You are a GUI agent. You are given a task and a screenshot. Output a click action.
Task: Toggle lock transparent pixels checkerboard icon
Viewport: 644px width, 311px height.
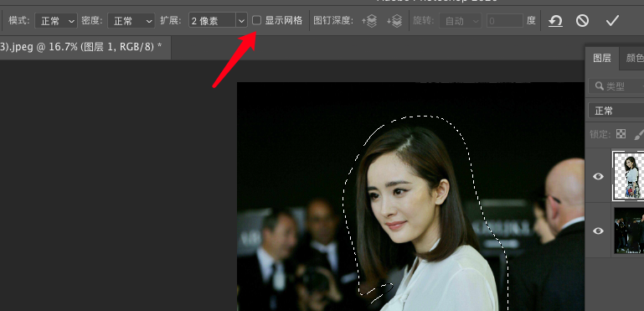point(621,134)
